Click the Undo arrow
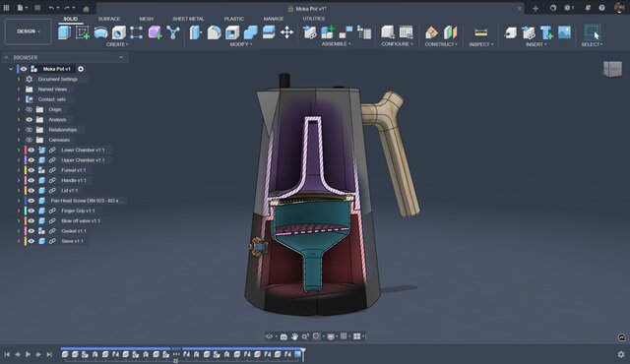Image resolution: width=630 pixels, height=364 pixels. [x=51, y=8]
